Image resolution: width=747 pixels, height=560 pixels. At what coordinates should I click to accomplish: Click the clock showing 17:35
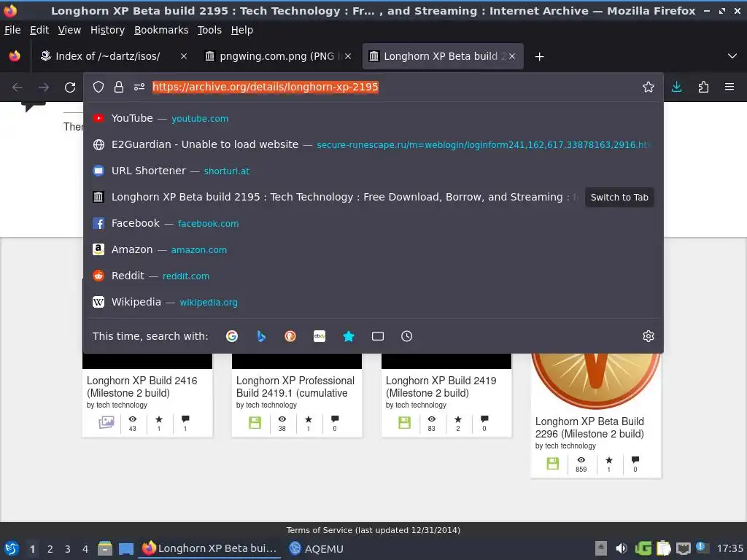(x=730, y=548)
